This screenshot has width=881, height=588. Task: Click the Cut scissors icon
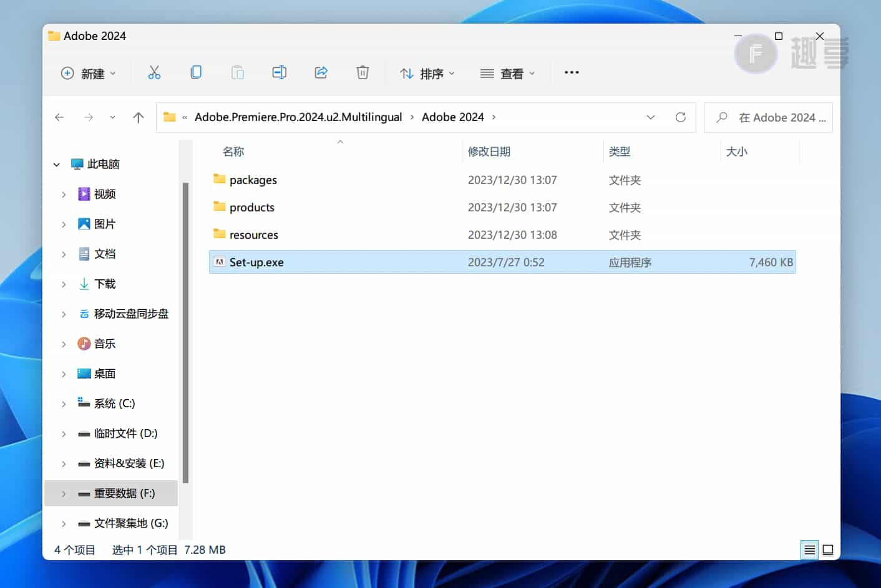pyautogui.click(x=154, y=73)
